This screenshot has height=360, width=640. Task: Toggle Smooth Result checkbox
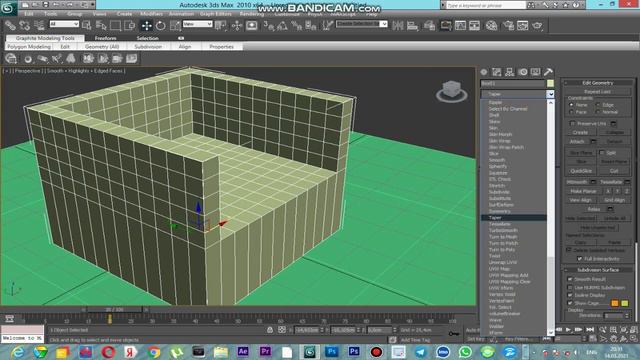pos(570,279)
